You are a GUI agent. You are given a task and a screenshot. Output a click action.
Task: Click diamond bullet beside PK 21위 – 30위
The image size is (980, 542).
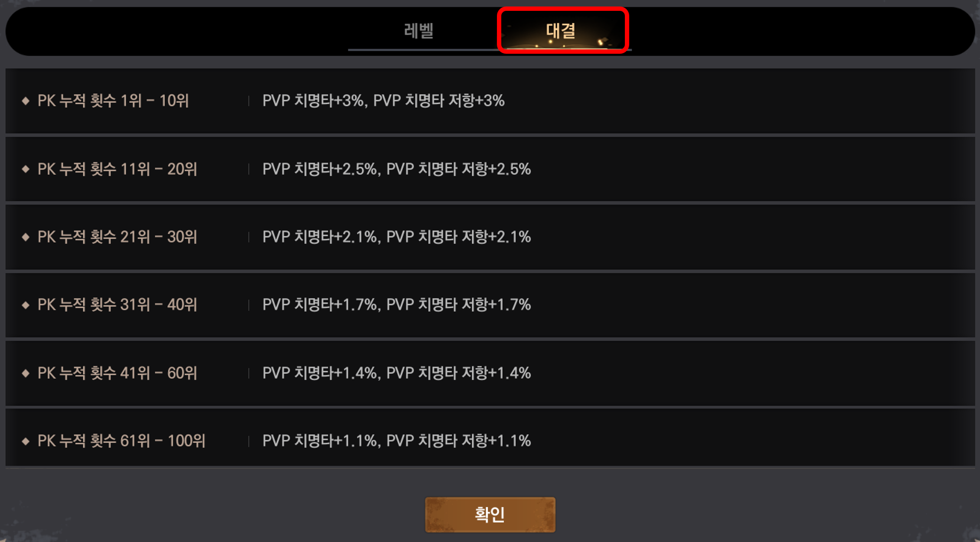click(26, 237)
